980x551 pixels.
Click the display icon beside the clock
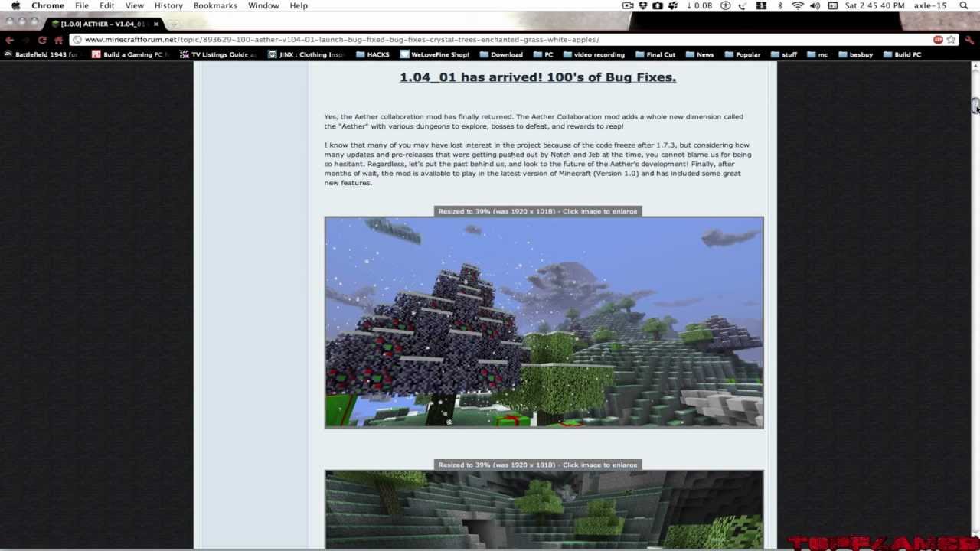click(x=832, y=5)
